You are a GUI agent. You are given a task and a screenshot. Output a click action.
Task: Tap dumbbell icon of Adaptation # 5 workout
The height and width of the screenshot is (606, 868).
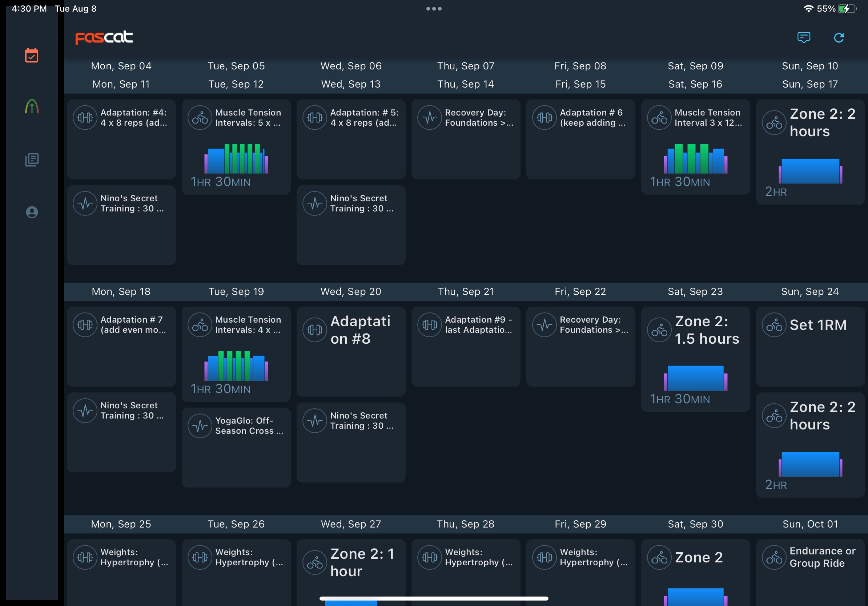(x=315, y=118)
